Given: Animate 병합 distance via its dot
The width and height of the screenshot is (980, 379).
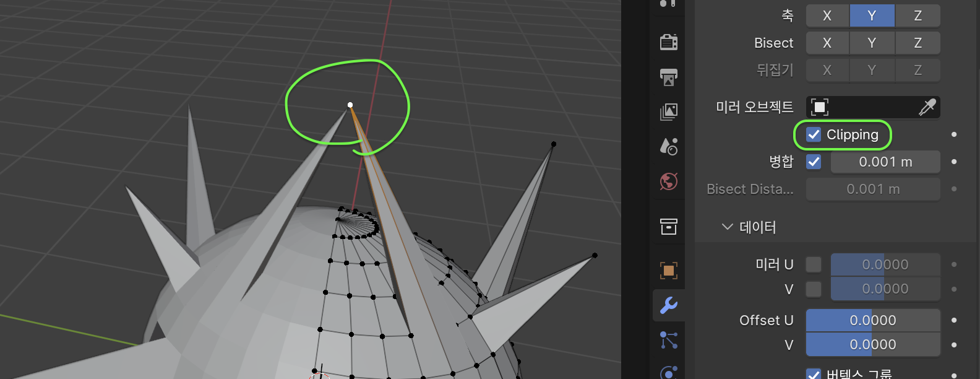Looking at the screenshot, I should 954,162.
